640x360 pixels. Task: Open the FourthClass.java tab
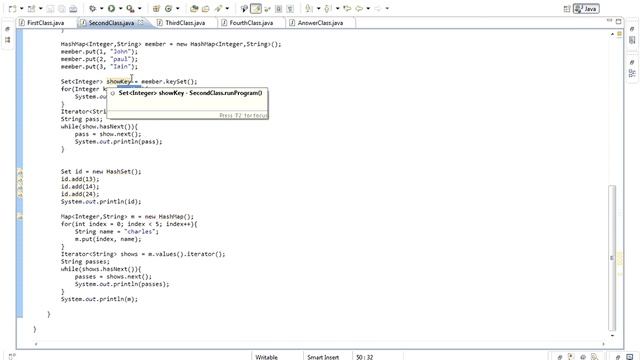coord(251,23)
